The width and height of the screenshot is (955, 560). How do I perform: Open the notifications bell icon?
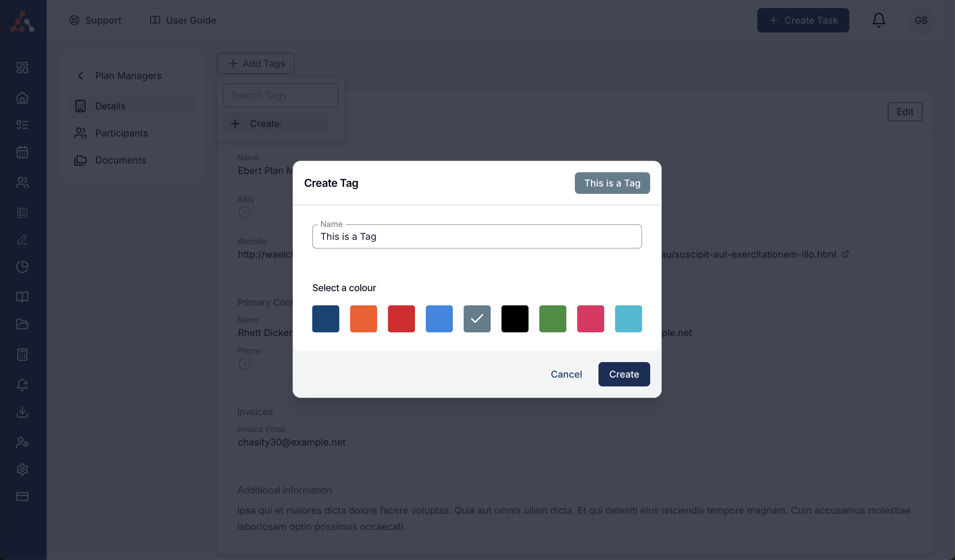pos(878,20)
